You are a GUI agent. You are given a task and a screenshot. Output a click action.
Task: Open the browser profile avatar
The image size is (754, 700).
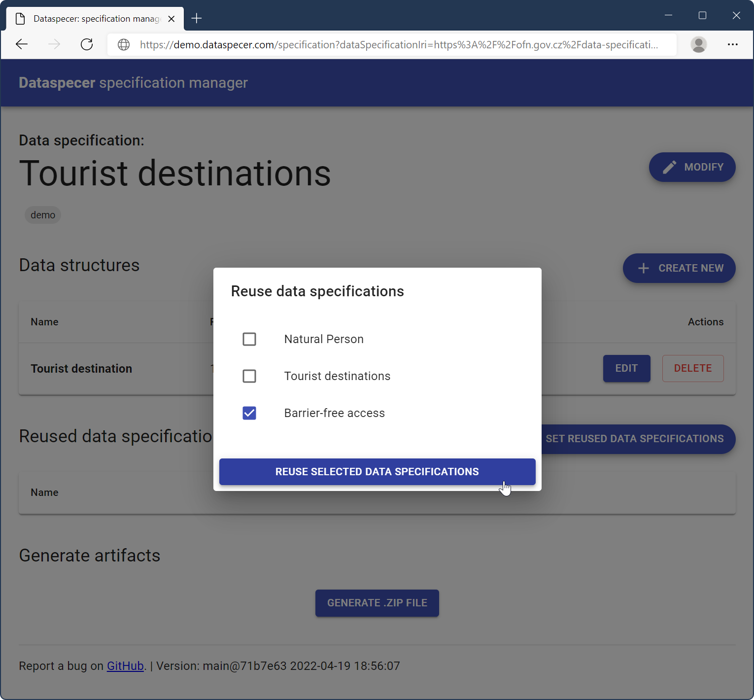698,44
